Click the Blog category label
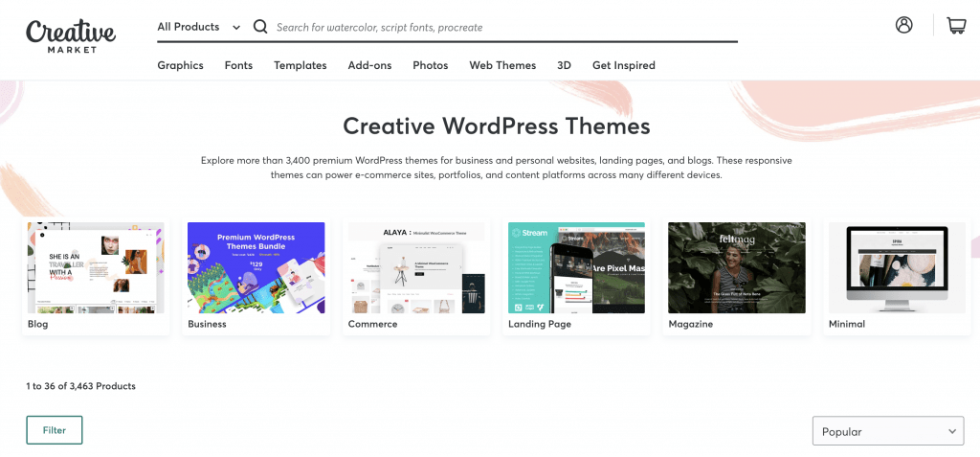Viewport: 980px width, 457px height. 37,324
